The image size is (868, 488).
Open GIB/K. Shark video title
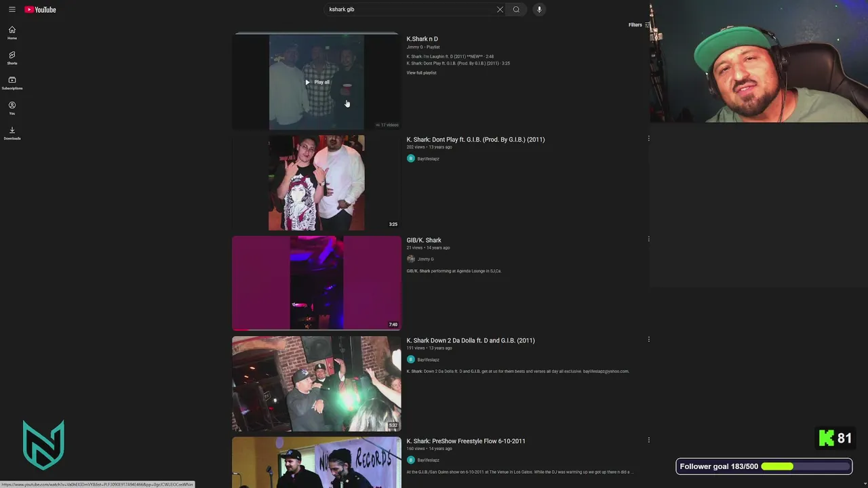(x=423, y=240)
